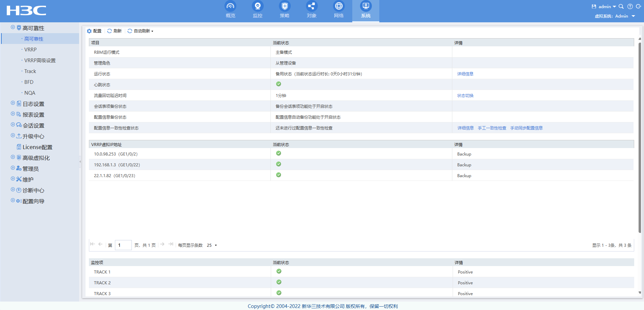This screenshot has width=644, height=310.
Task: Click 详细信息 link in 配置信息一致性检查状态 row
Action: click(x=466, y=128)
